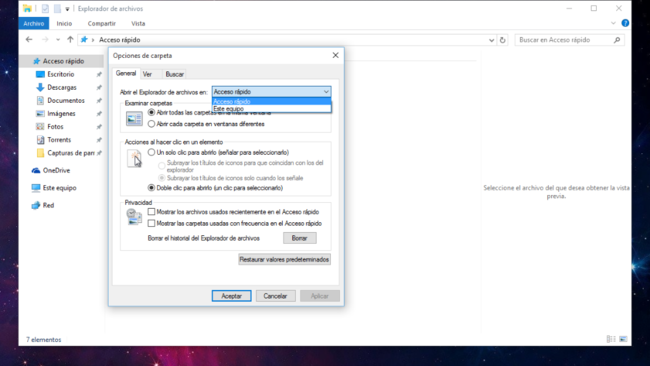Click new folder icon in title bar
The image size is (650, 366).
57,9
